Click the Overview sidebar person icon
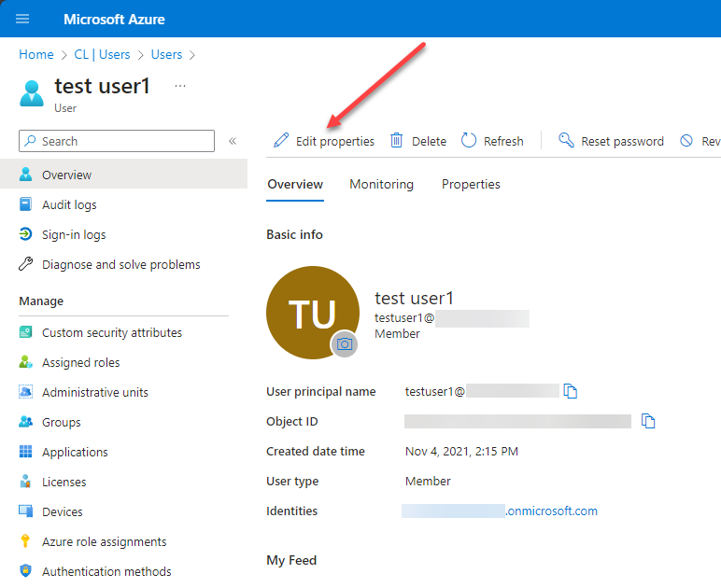This screenshot has height=588, width=721. (26, 175)
